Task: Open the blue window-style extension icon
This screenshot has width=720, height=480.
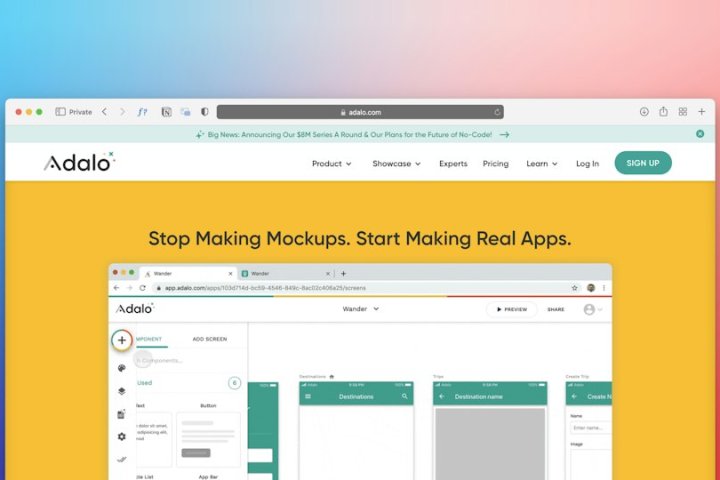Action: tap(186, 112)
